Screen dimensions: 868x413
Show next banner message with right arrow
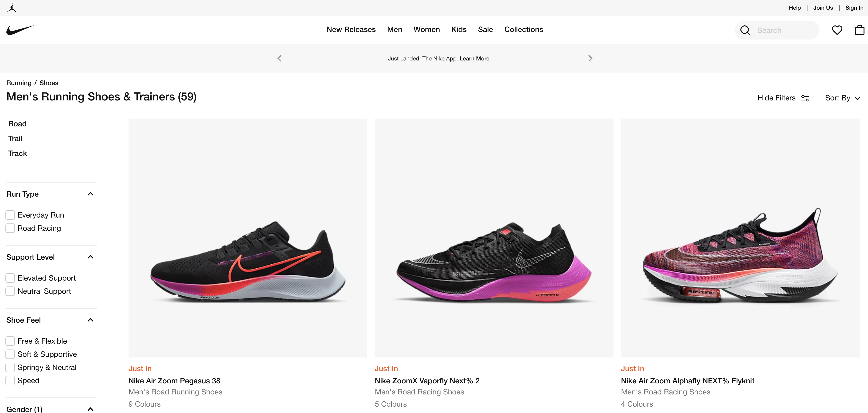tap(590, 58)
